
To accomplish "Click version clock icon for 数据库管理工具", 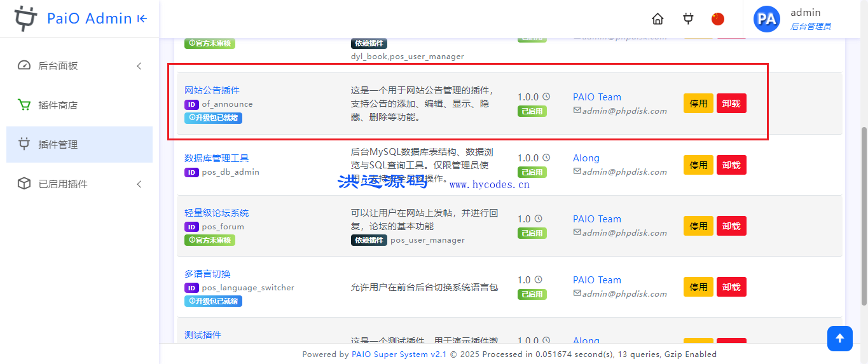I will pos(546,158).
